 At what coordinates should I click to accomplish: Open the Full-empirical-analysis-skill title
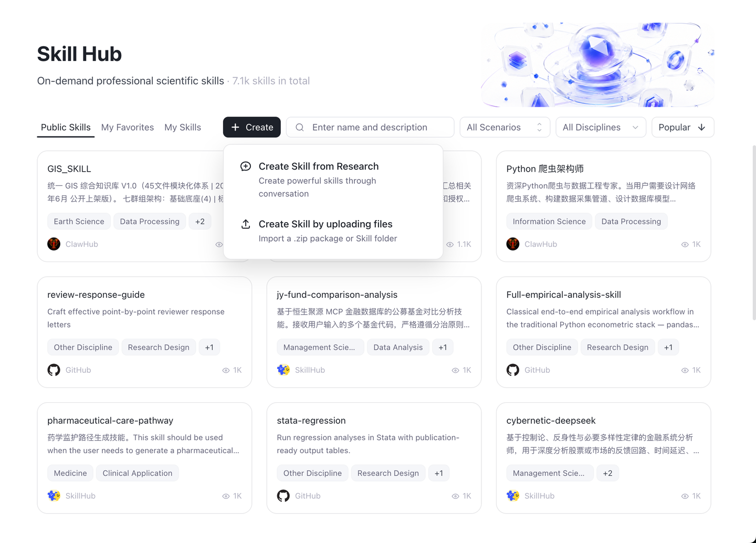(564, 295)
